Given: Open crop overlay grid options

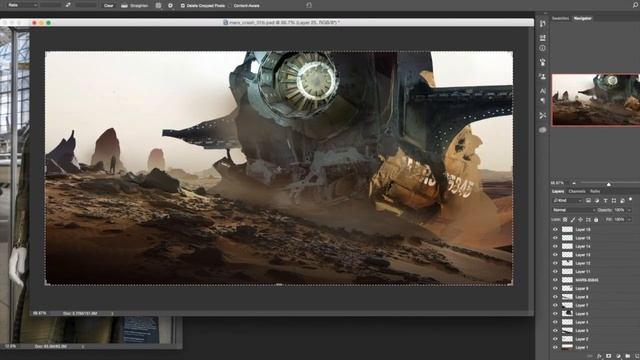Looking at the screenshot, I should coord(158,6).
